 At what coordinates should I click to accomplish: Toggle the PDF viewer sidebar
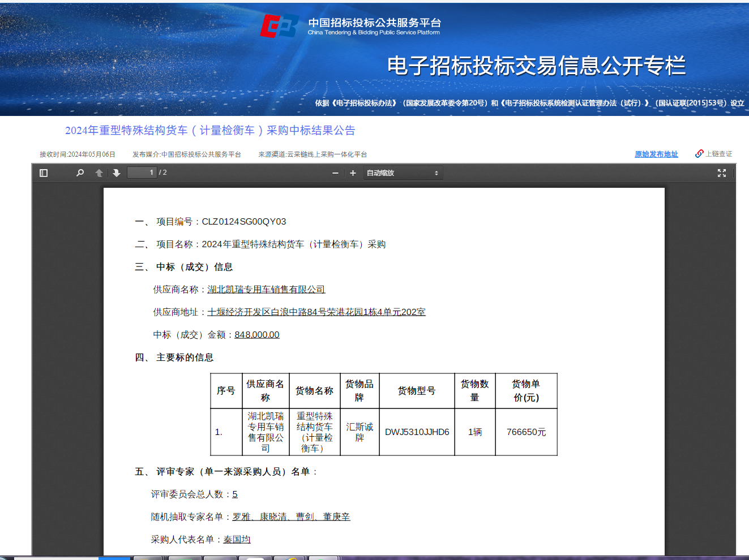coord(44,173)
